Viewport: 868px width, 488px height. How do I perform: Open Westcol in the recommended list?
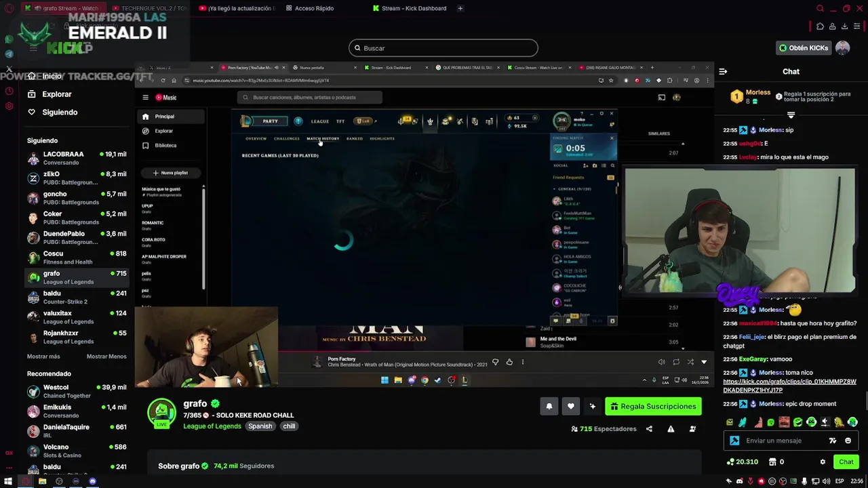[77, 391]
